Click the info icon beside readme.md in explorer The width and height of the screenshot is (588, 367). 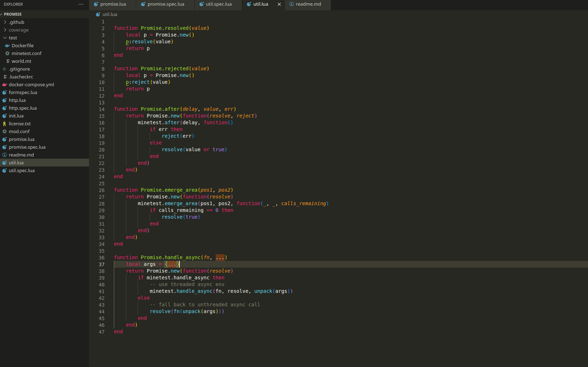pyautogui.click(x=4, y=155)
